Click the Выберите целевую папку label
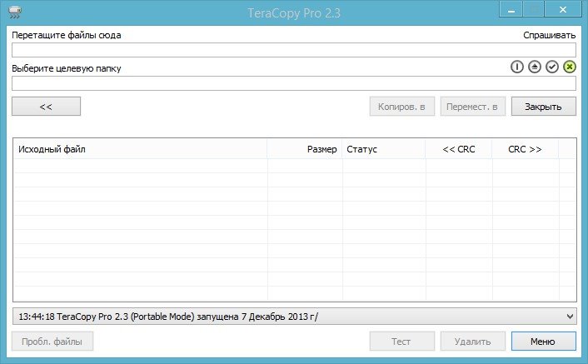 [x=67, y=68]
